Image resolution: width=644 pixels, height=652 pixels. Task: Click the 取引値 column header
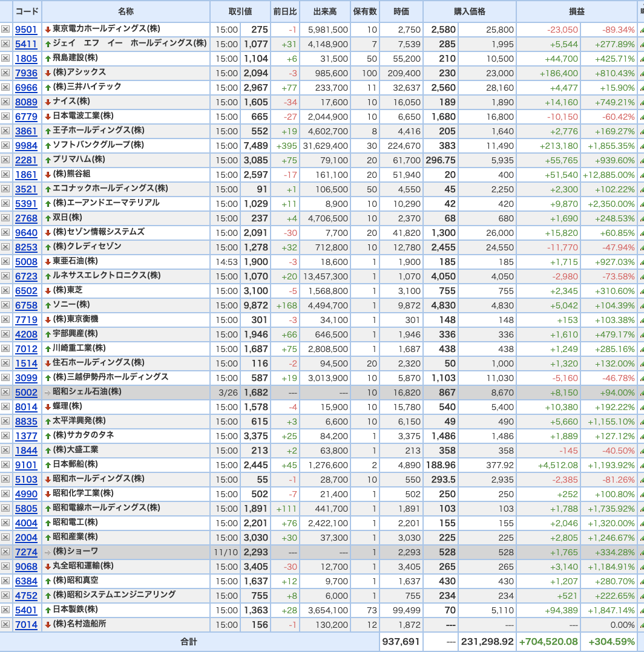240,11
